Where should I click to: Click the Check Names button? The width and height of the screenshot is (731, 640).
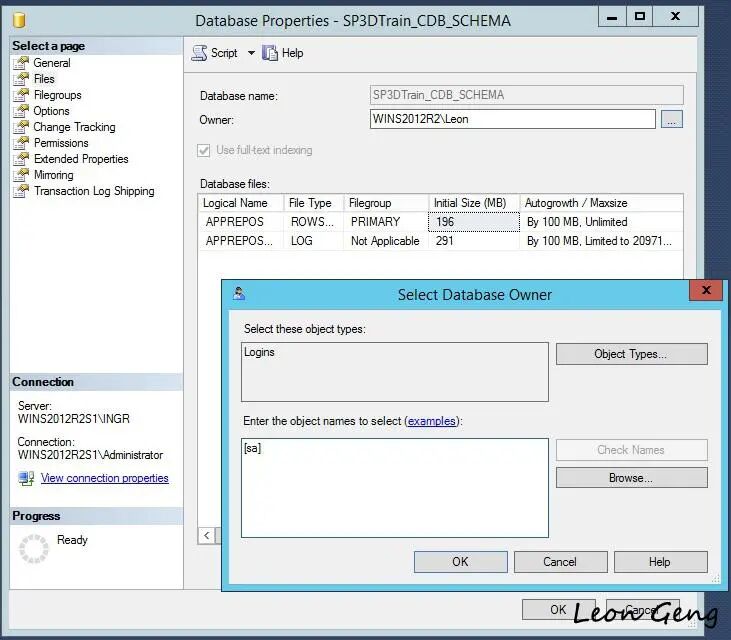pyautogui.click(x=632, y=450)
